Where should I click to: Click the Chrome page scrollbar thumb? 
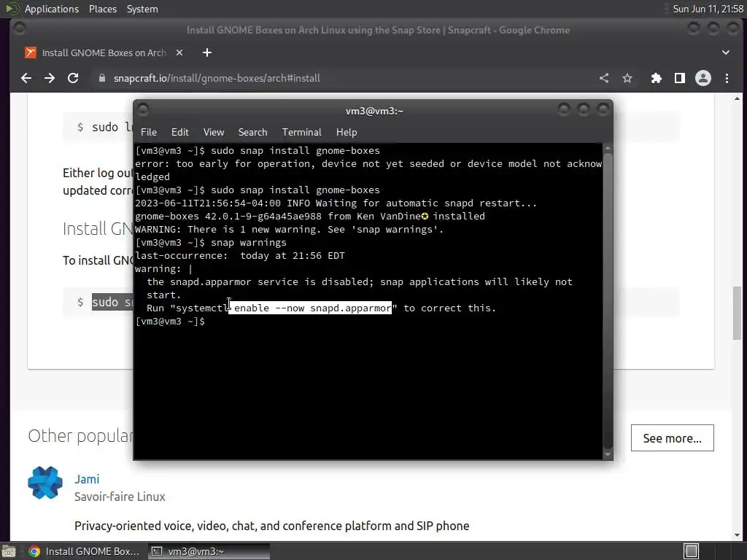pyautogui.click(x=737, y=314)
